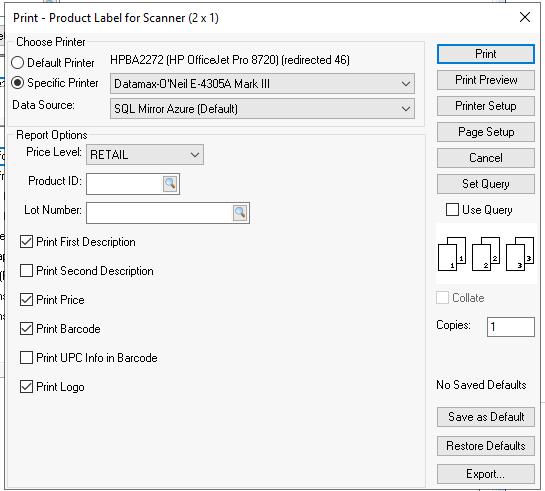The image size is (545, 491).
Task: Expand the Price Level RETAIL dropdown
Action: (145, 155)
